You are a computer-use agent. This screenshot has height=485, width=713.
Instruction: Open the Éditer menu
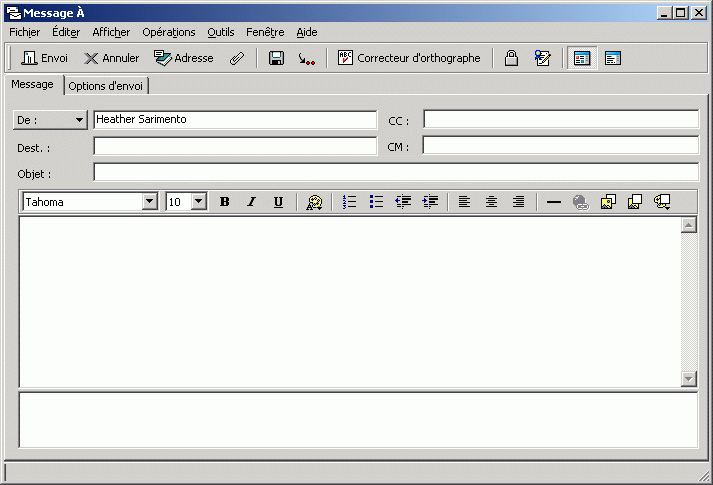click(66, 32)
